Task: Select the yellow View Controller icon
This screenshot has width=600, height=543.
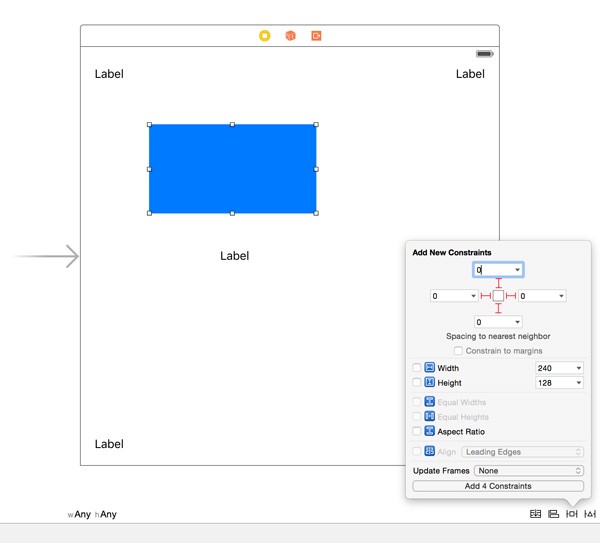Action: (264, 36)
